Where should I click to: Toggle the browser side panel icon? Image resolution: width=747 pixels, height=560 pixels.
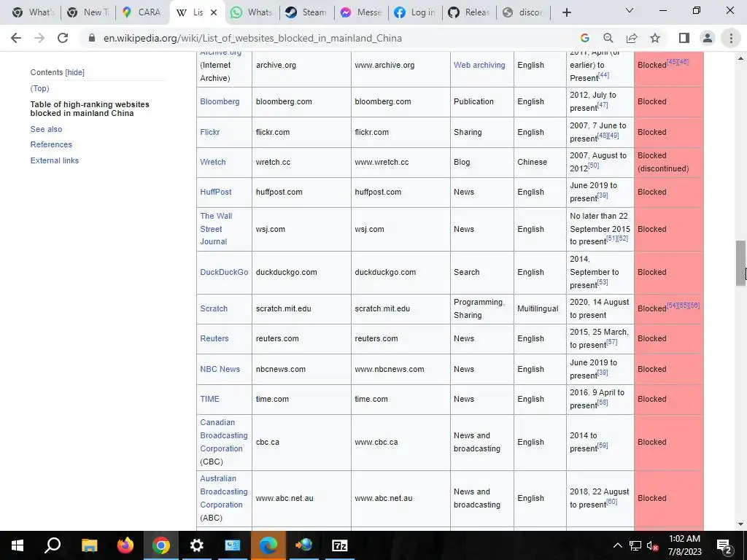tap(684, 38)
